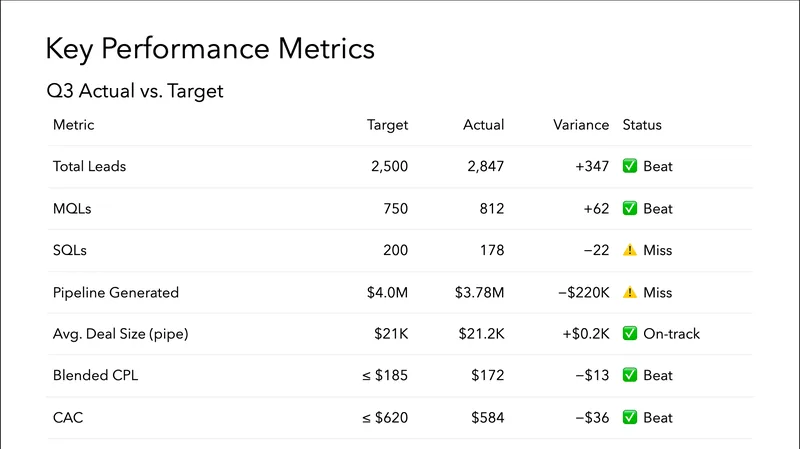Click the warning icon in SQLs row
This screenshot has width=800, height=449.
[630, 250]
